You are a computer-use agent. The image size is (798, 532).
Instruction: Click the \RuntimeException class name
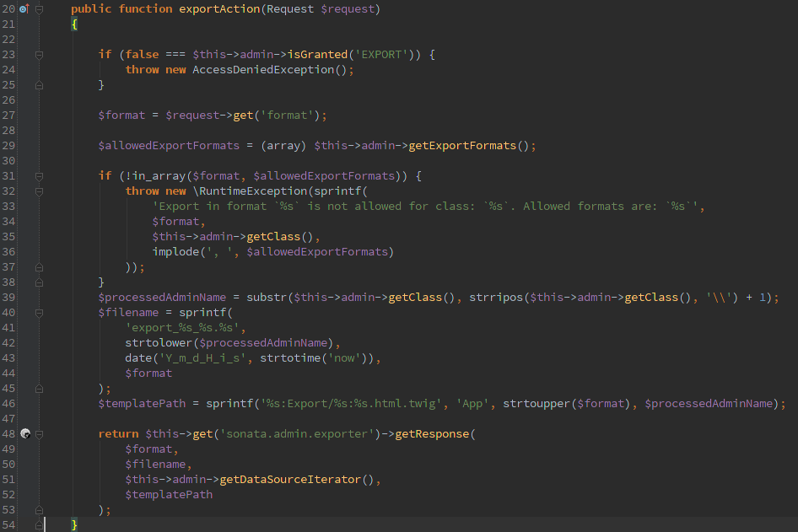pos(250,191)
